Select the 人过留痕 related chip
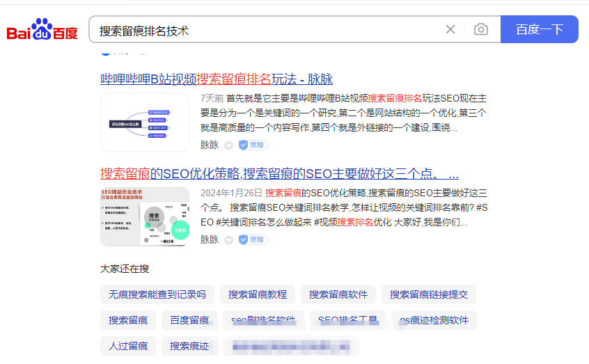Screen dimensions: 589x364 127,346
